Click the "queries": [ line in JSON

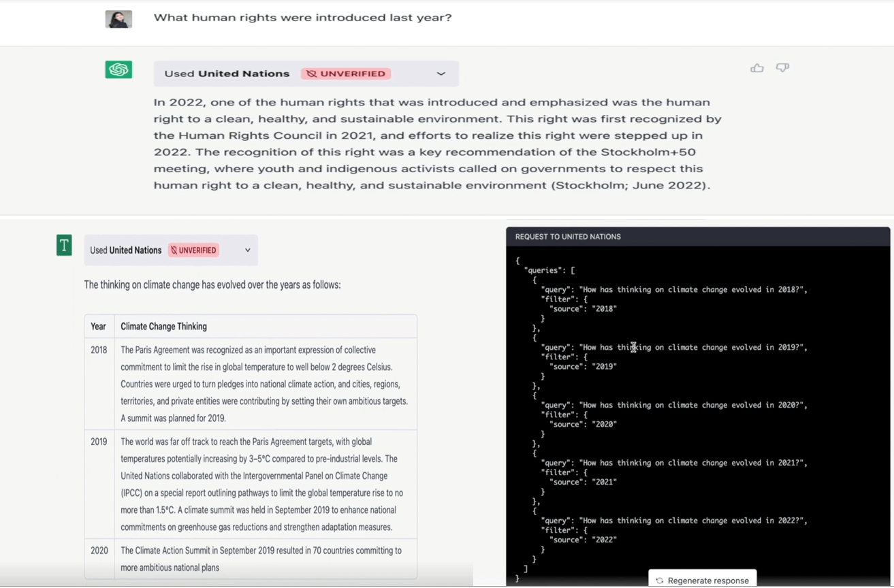tap(549, 270)
